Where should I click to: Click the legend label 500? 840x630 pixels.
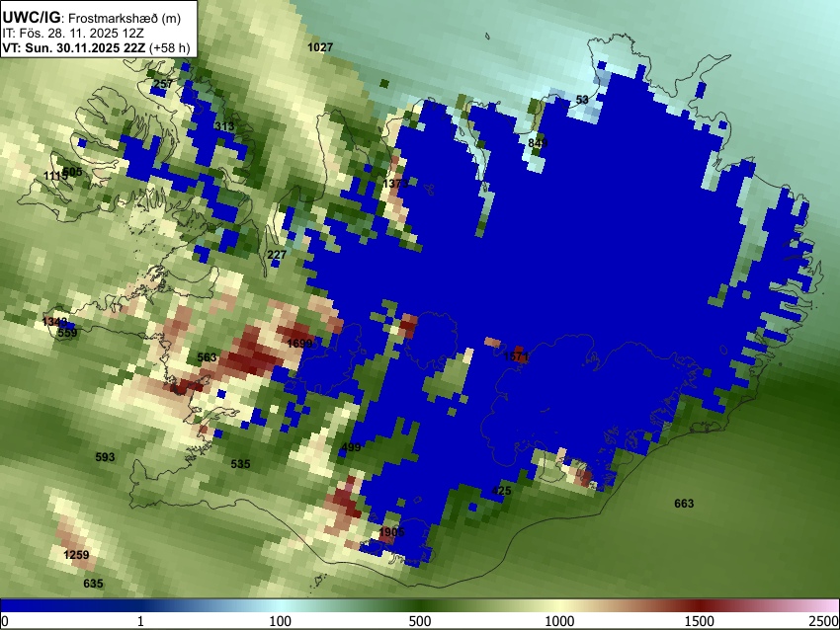point(420,621)
